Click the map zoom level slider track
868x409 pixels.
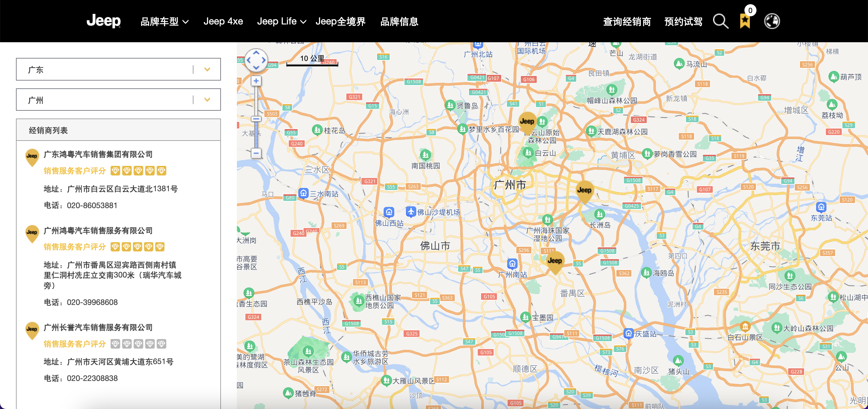coord(256,117)
